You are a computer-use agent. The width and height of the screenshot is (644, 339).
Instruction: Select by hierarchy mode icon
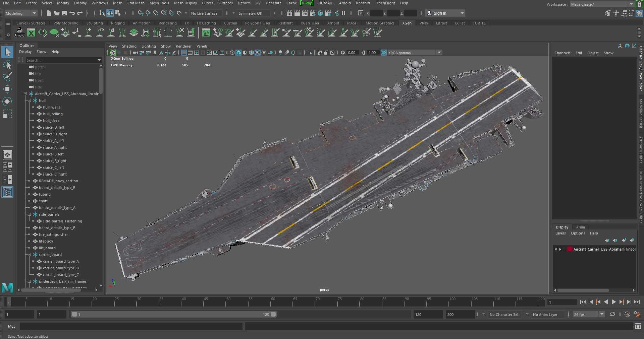point(102,13)
